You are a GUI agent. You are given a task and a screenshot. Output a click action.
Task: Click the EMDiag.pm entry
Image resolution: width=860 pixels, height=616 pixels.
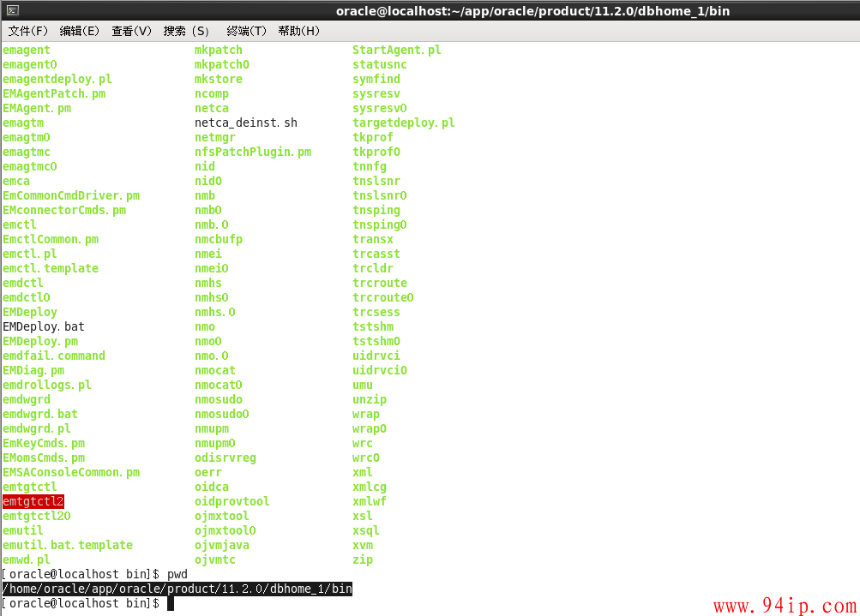[x=33, y=370]
